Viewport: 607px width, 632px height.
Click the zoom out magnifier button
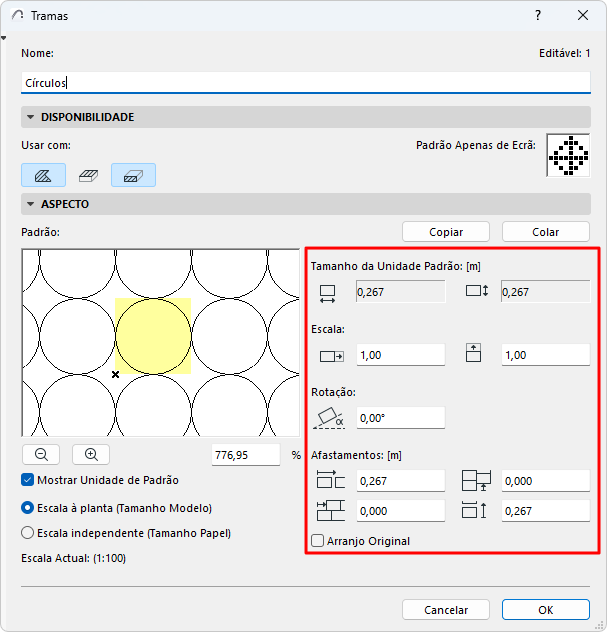(x=41, y=455)
